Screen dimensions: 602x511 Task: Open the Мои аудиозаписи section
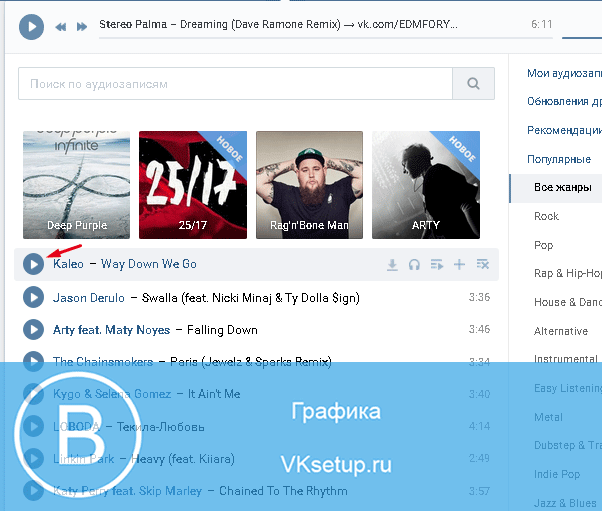coord(564,73)
